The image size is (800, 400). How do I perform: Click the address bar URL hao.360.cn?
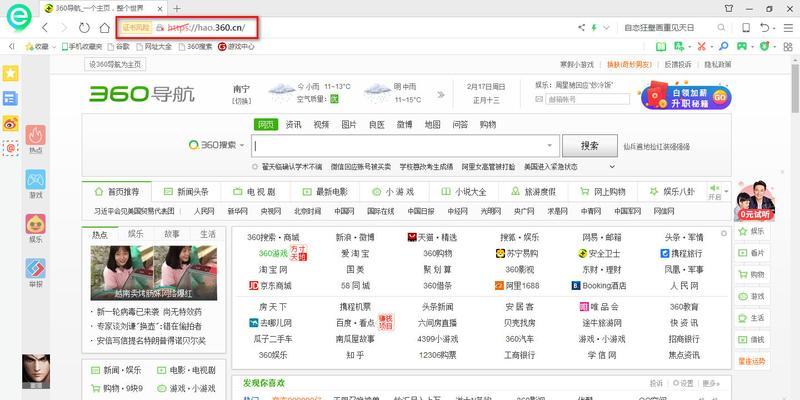pyautogui.click(x=206, y=28)
